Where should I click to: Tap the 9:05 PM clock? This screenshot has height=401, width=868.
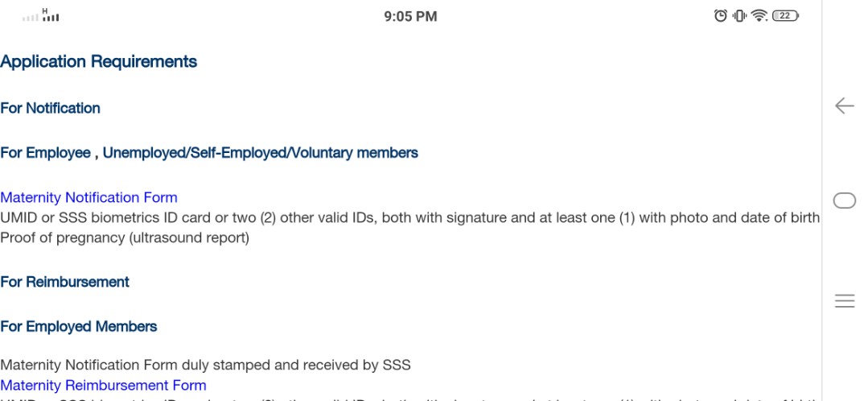tap(411, 17)
